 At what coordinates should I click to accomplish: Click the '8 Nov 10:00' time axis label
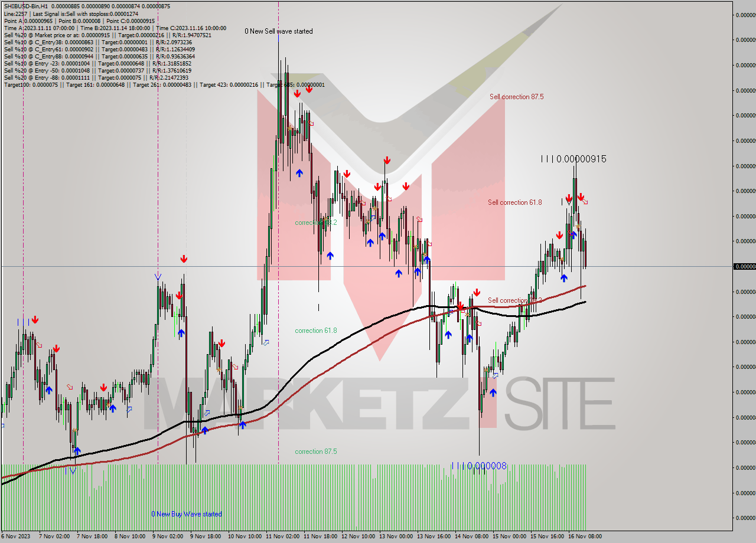tap(130, 537)
